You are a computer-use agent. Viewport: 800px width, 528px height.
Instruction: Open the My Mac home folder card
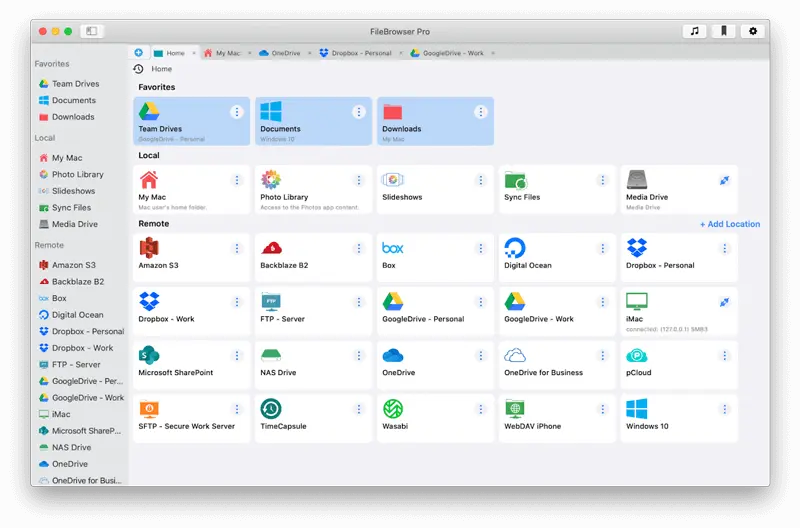coord(191,190)
